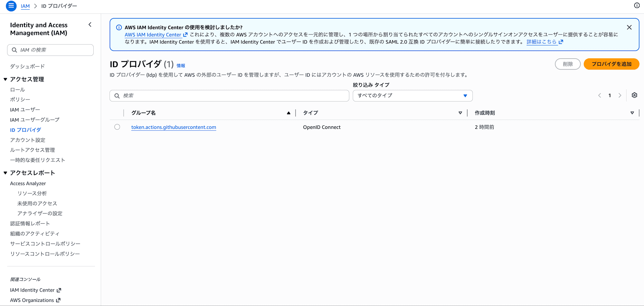Open リソース分析 under Access Analyzer

click(32, 193)
